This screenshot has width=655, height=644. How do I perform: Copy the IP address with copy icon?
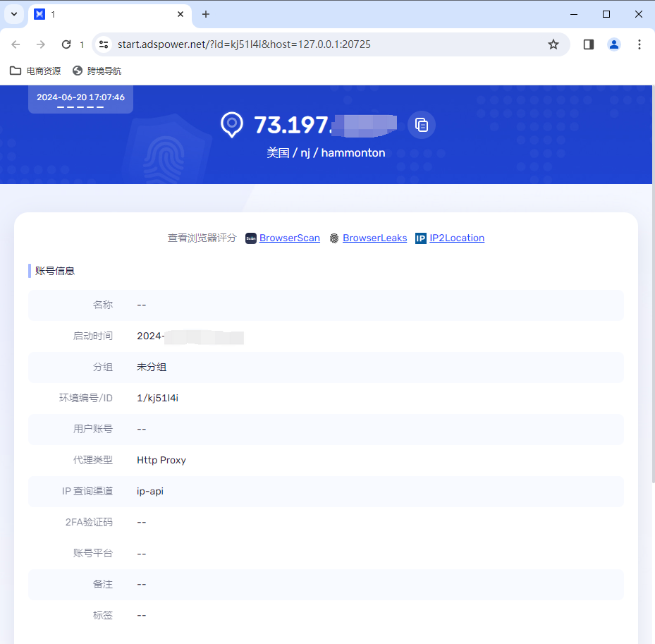(421, 125)
